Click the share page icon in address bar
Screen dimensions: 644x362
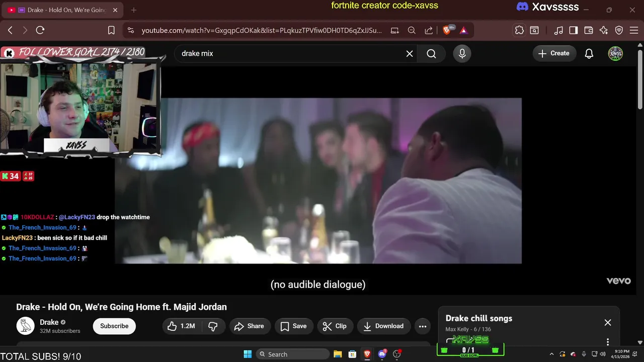[x=429, y=30]
